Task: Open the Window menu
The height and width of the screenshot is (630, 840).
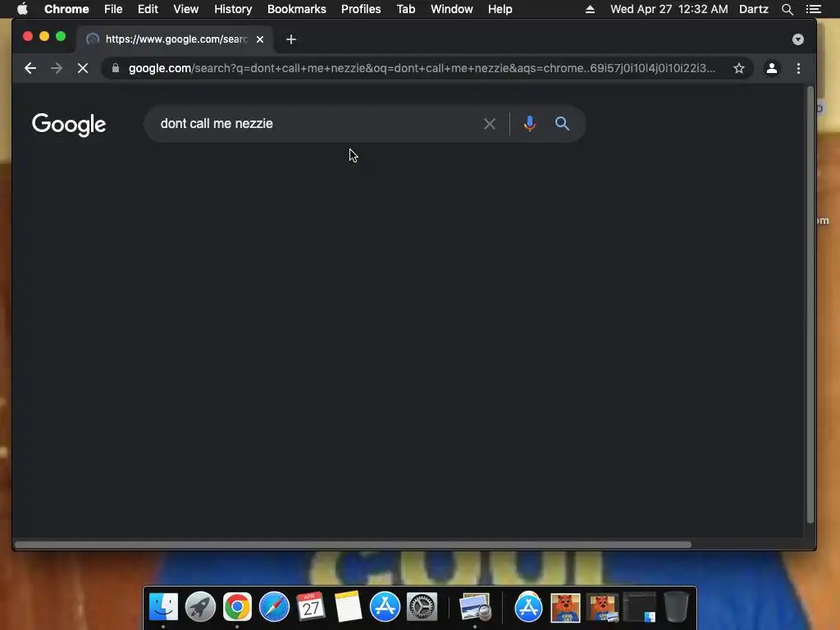Action: pos(452,9)
